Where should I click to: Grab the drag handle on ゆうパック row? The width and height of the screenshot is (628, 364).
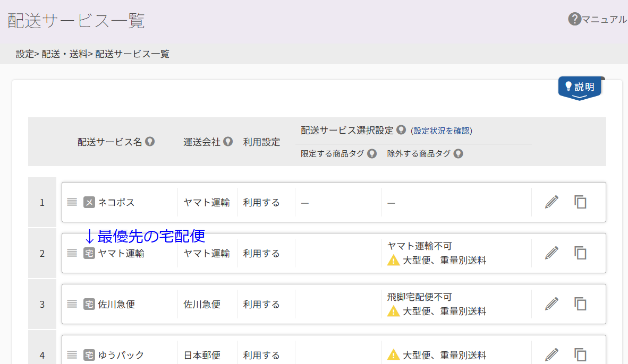[x=72, y=355]
